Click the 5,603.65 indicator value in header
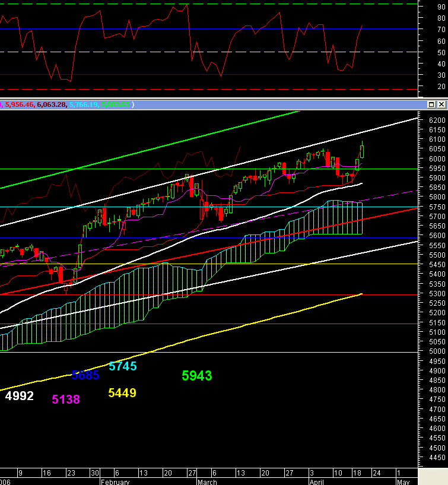The width and height of the screenshot is (448, 485). 116,104
